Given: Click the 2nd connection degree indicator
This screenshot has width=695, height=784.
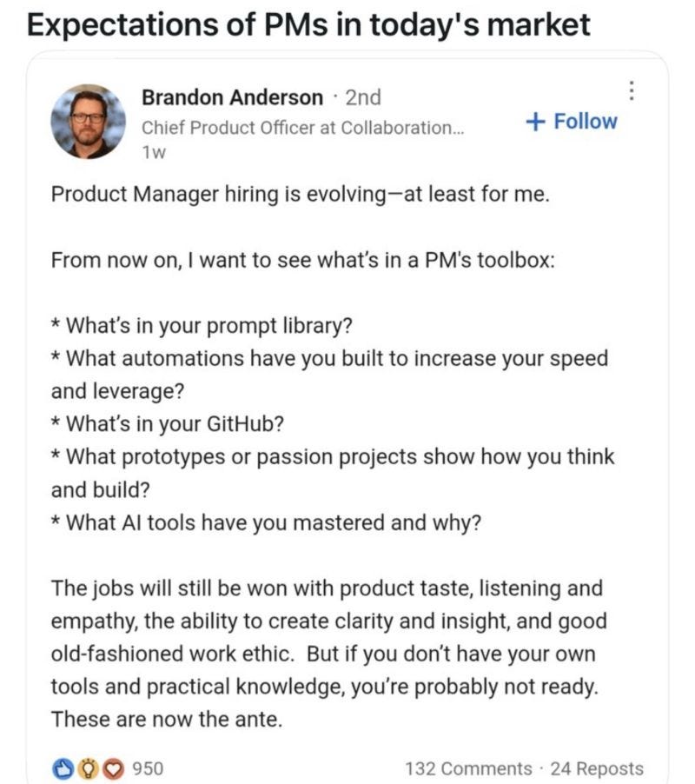Looking at the screenshot, I should [x=365, y=97].
